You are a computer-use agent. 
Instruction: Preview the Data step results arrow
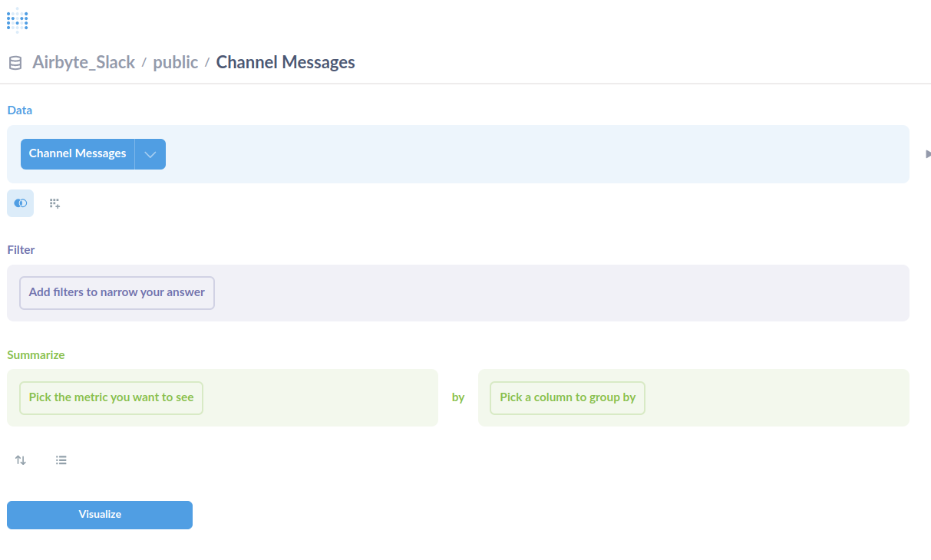click(927, 154)
